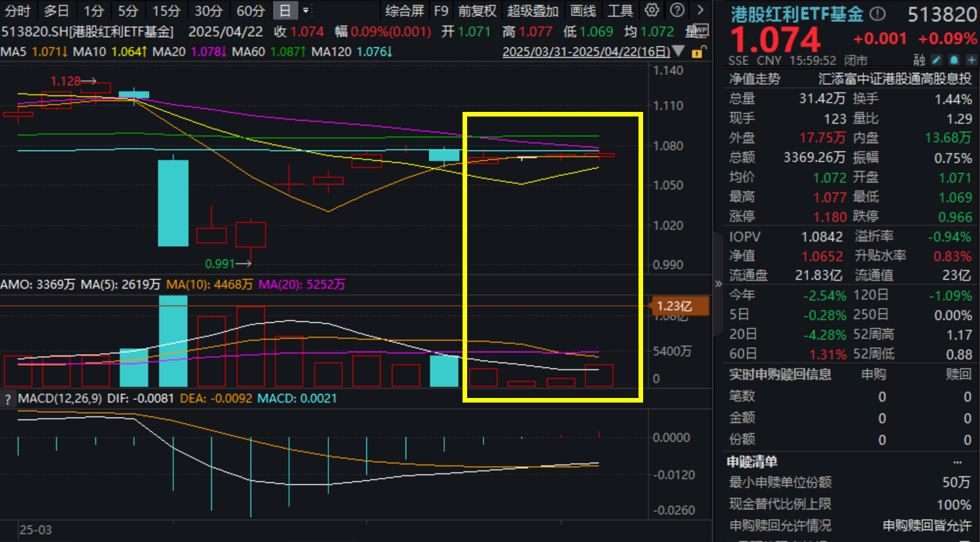This screenshot has width=980, height=542.
Task: Select the 1分 period tab
Action: (x=94, y=10)
